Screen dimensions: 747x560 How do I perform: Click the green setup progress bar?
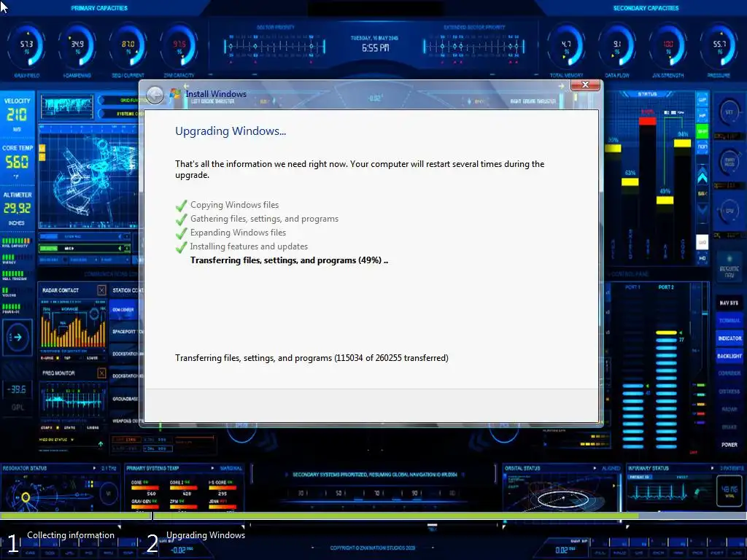[373, 516]
